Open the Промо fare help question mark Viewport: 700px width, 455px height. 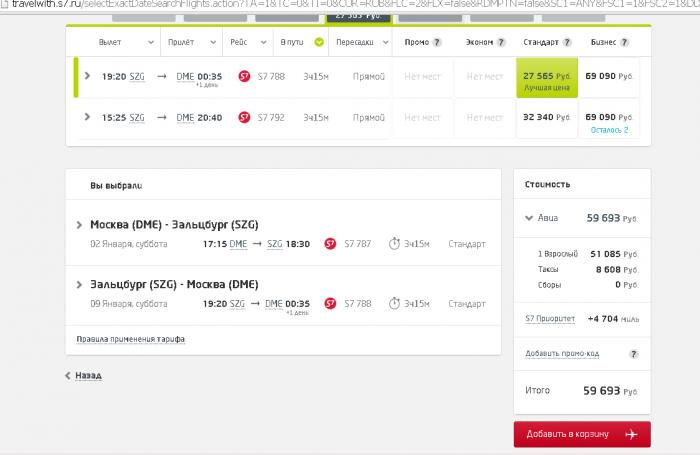click(437, 42)
